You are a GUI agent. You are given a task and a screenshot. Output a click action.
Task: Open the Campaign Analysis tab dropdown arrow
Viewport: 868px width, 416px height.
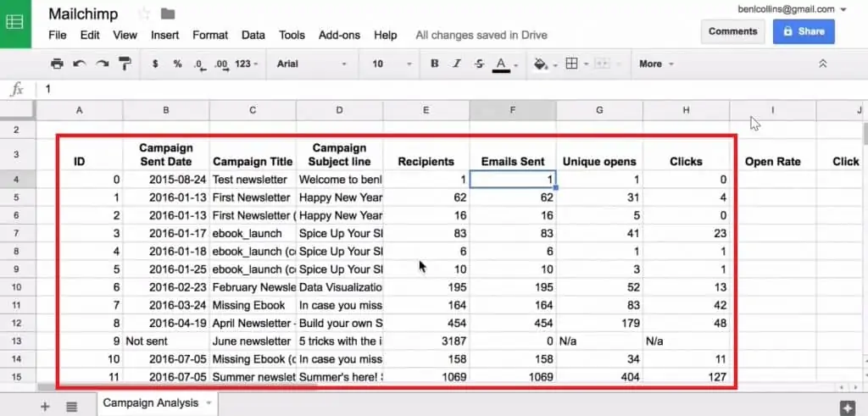click(x=209, y=403)
